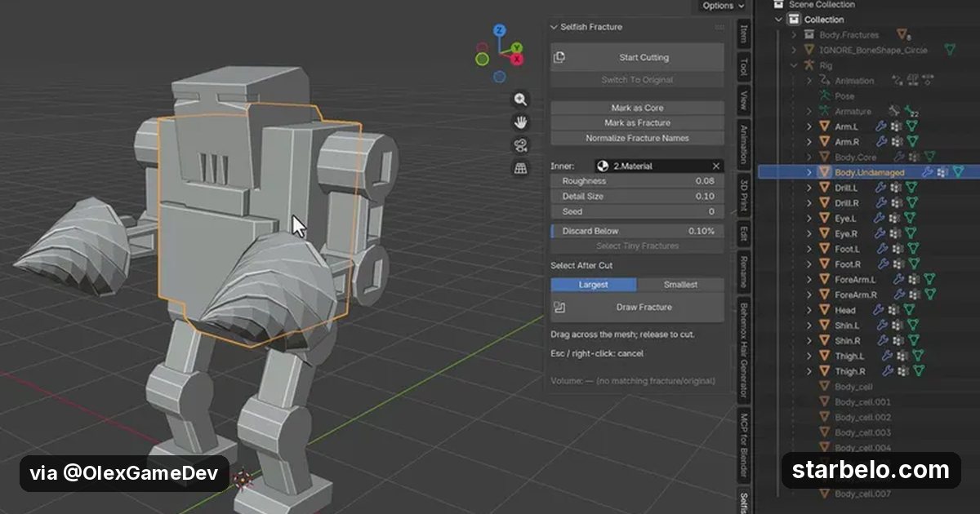Click the Start Cutting button
Image resolution: width=980 pixels, height=514 pixels.
click(x=637, y=57)
